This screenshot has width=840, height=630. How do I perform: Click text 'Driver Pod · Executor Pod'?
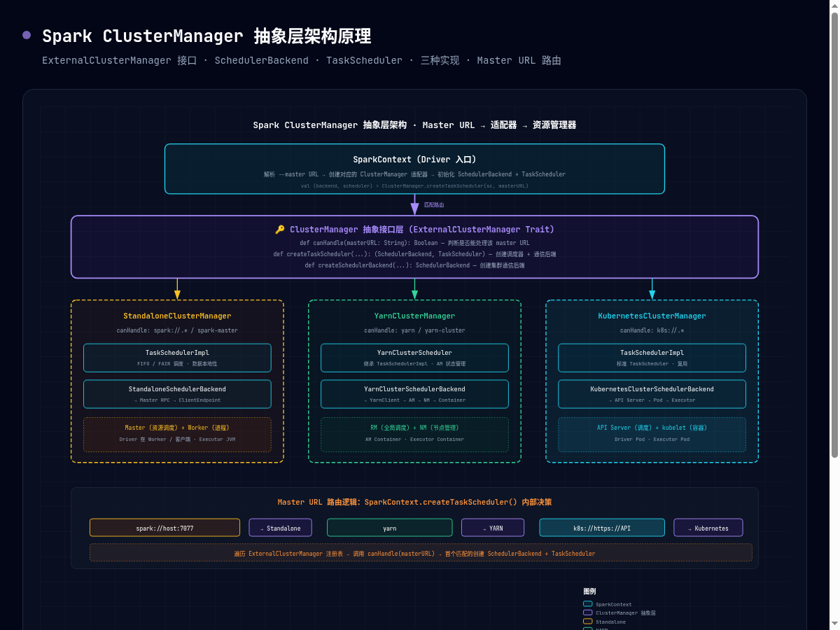(652, 440)
